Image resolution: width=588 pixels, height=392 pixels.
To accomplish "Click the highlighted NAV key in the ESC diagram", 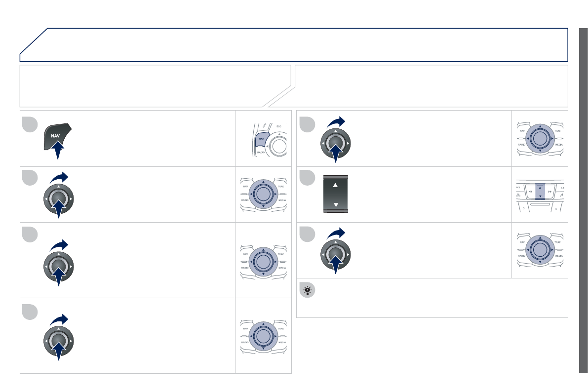I will pos(261,140).
